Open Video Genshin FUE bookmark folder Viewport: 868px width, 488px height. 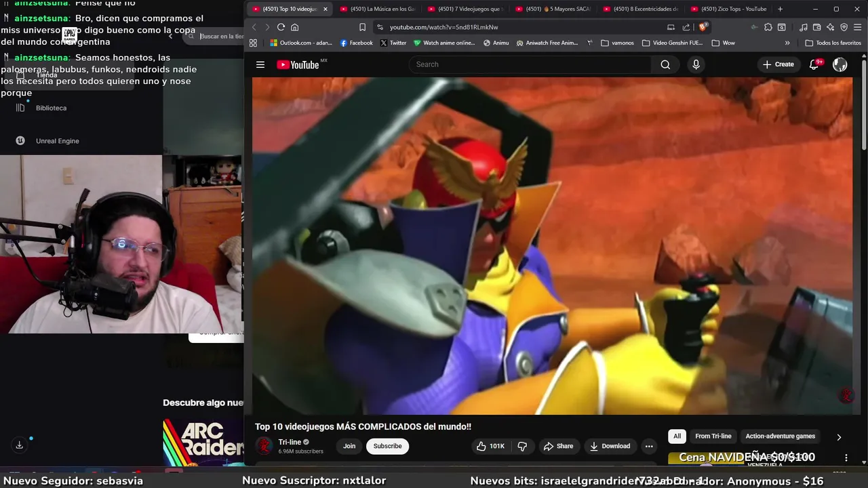(672, 43)
